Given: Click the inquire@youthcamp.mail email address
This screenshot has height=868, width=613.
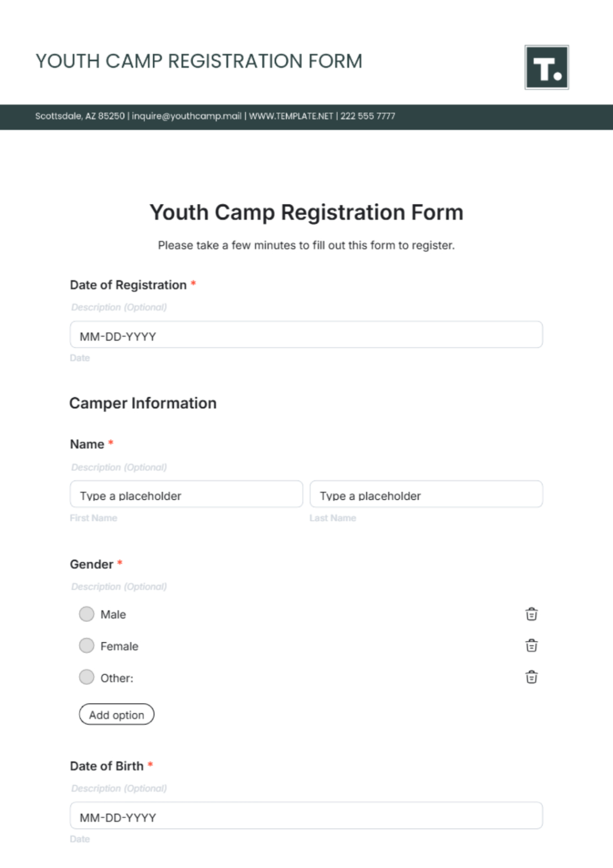Looking at the screenshot, I should 187,116.
